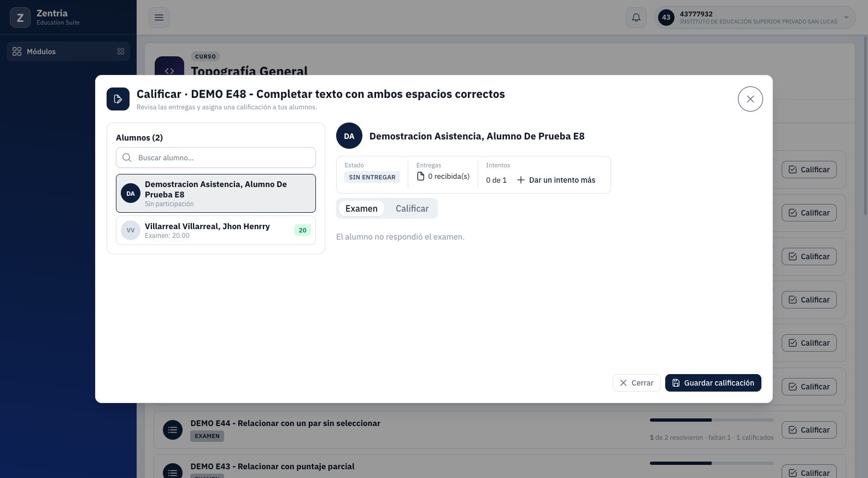Click the DA avatar in the student list
The width and height of the screenshot is (868, 478).
[131, 193]
